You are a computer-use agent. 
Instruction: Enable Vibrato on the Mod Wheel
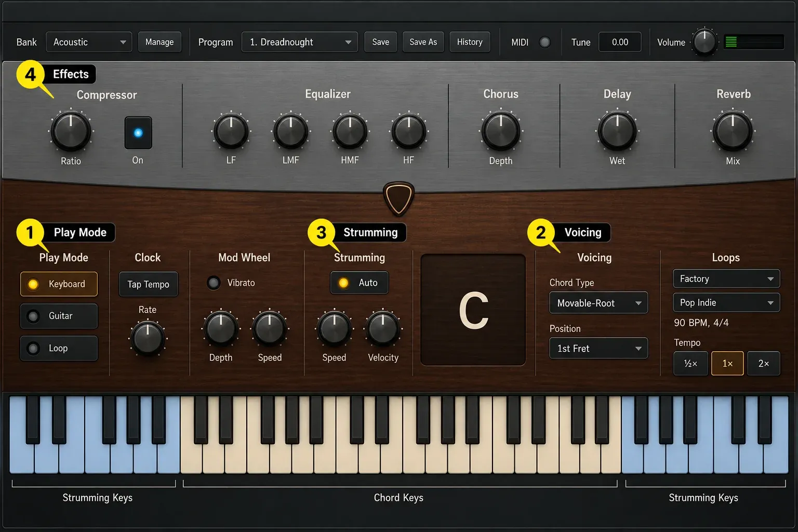(214, 283)
